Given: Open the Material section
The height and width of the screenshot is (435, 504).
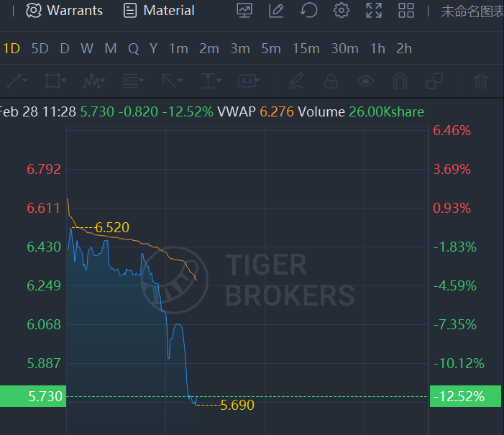Looking at the screenshot, I should point(159,11).
